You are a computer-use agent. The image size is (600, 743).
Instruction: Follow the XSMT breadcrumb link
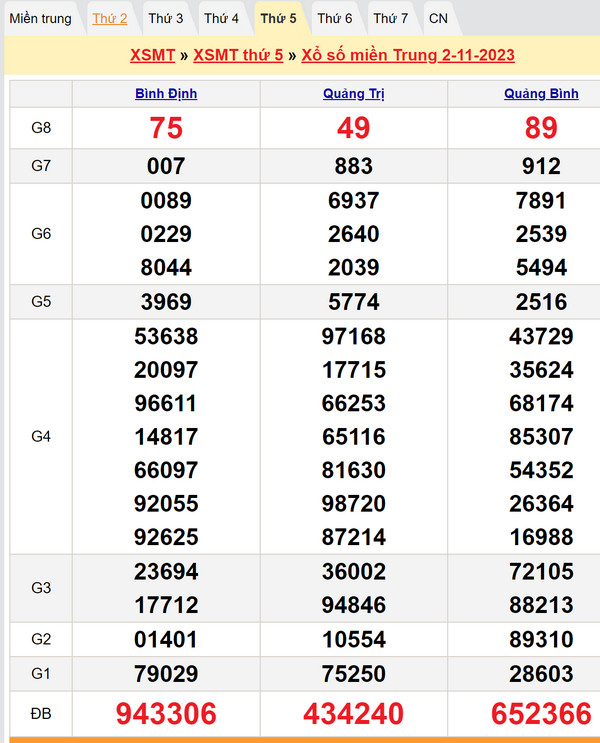coord(153,55)
